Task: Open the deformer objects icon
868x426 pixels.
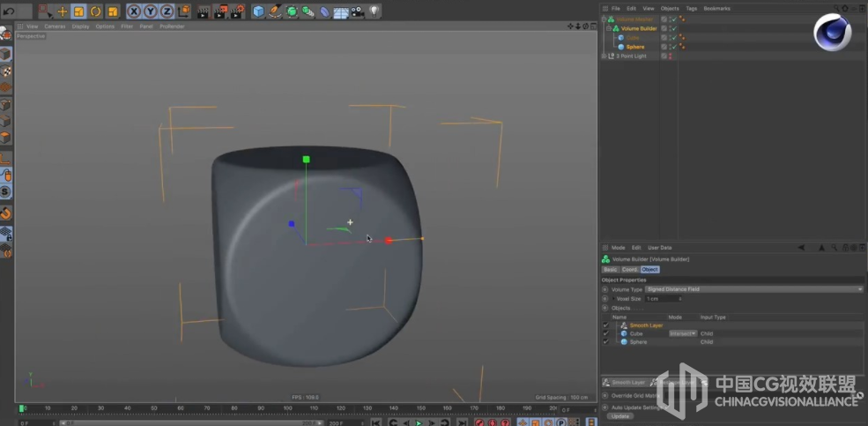Action: coord(325,11)
